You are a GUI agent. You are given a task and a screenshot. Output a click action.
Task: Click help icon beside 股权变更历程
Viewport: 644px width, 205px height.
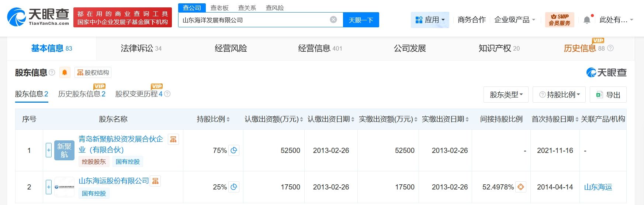tap(167, 94)
